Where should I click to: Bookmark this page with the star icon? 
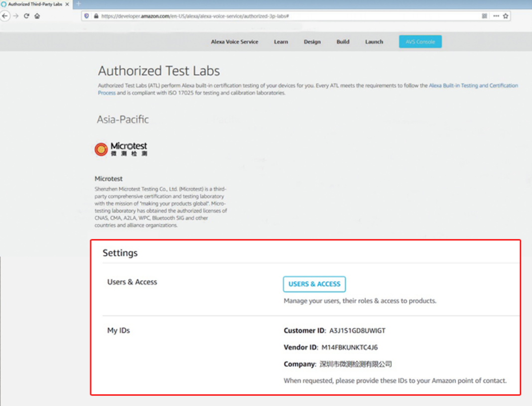506,16
